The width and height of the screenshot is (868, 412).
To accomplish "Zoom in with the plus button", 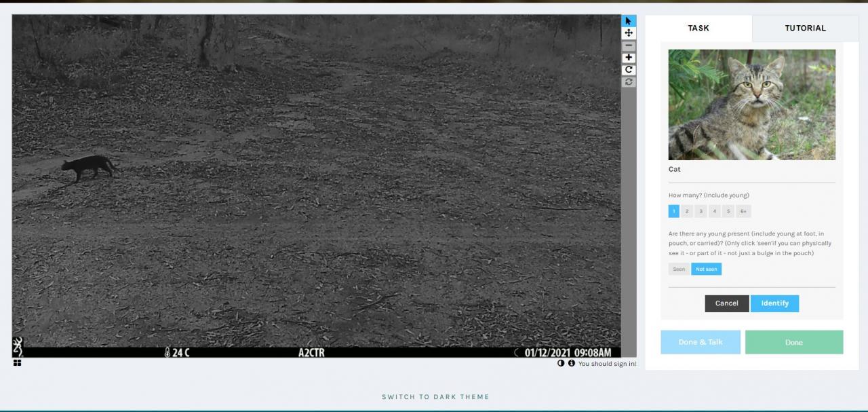I will [629, 58].
